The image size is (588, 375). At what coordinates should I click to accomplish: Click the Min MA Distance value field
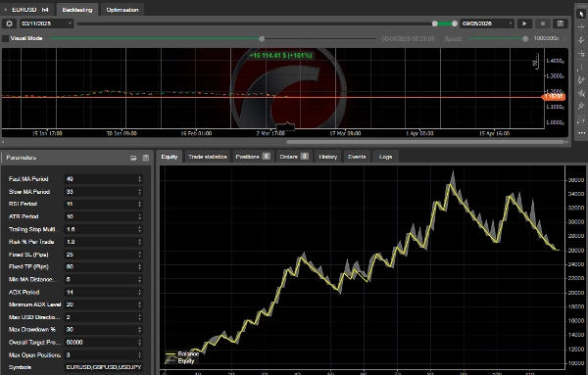coord(103,279)
